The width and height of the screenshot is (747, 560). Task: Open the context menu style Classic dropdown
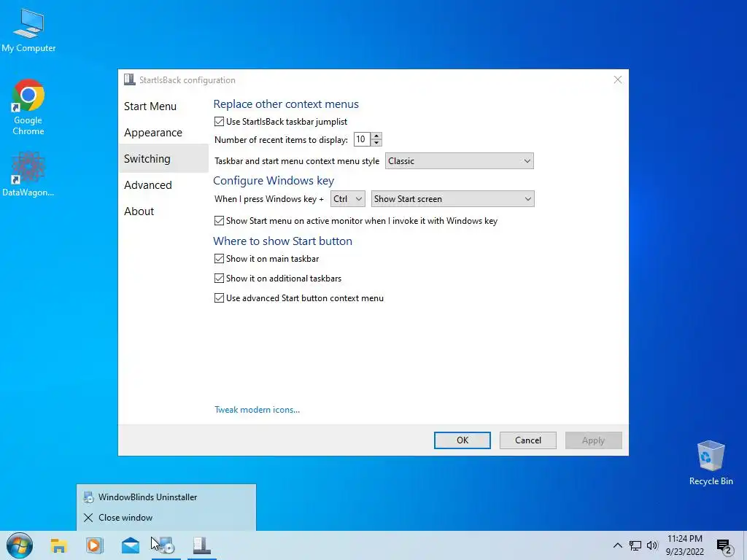(x=460, y=161)
